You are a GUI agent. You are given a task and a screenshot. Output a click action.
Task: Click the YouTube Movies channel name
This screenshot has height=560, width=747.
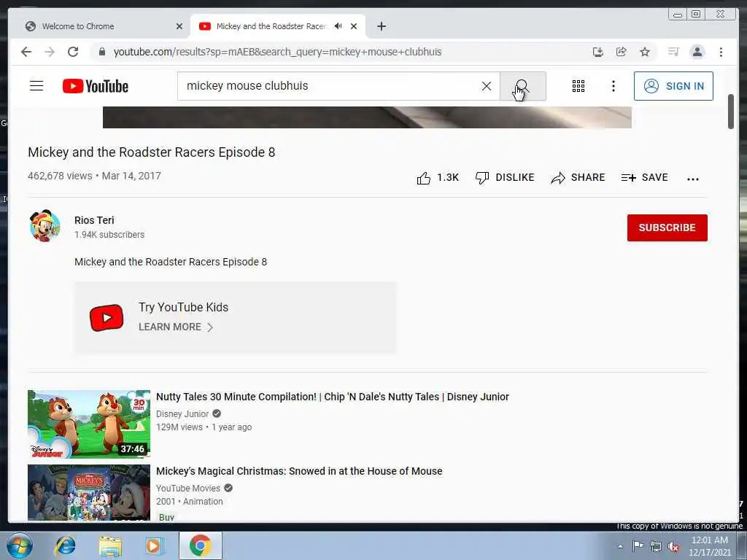188,488
